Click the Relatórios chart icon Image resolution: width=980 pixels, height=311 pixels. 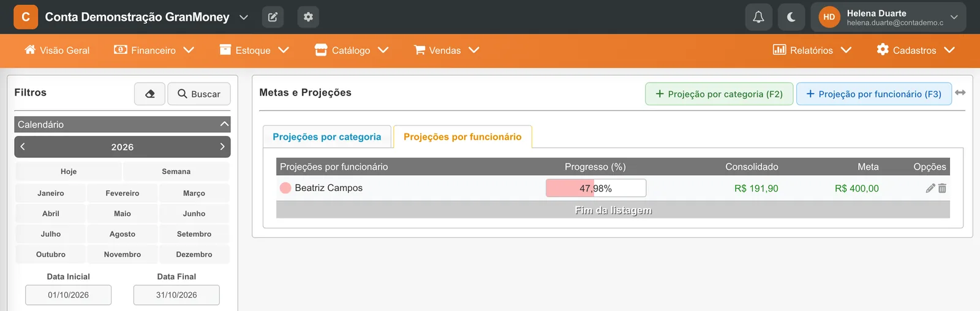779,50
